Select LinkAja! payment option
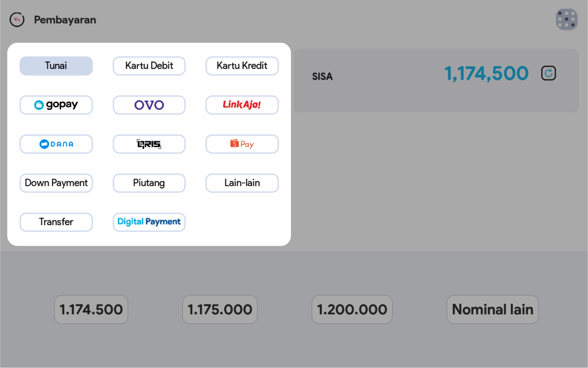 (242, 105)
